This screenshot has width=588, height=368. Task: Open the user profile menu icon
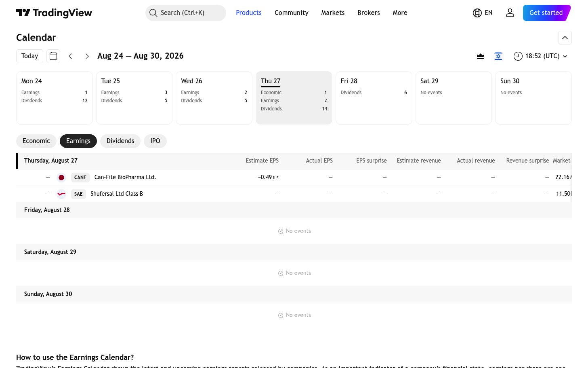[510, 13]
